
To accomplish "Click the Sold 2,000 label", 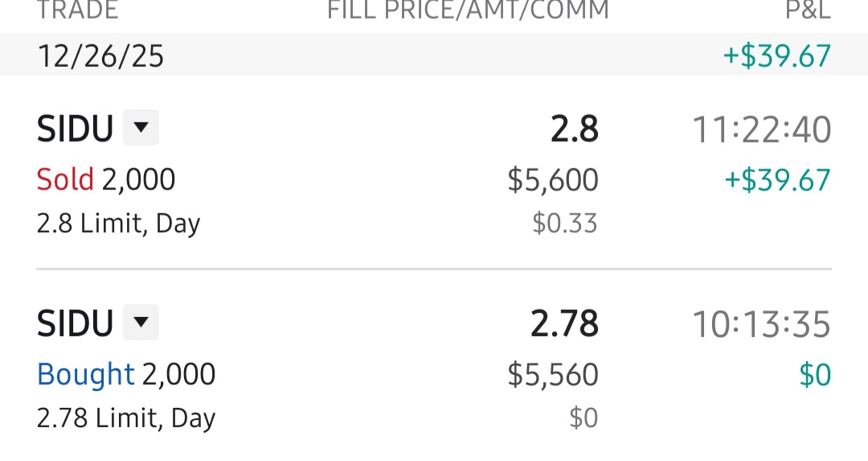I will coord(106,179).
